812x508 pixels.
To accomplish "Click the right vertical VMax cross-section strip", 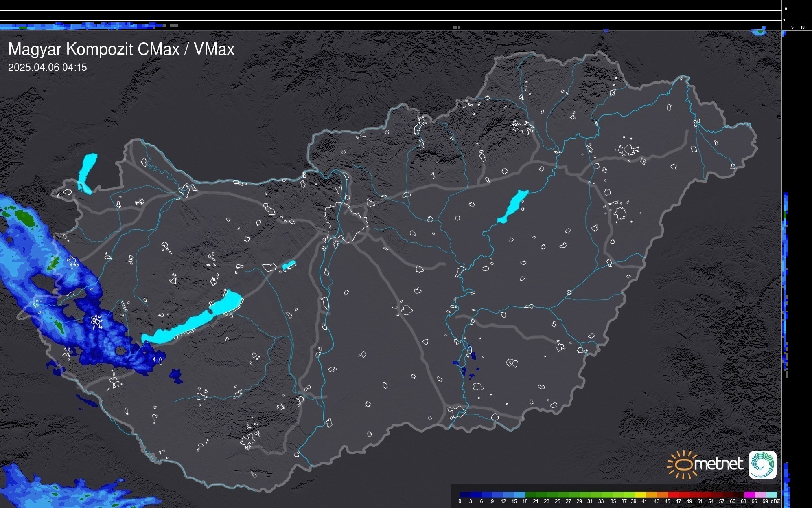I will (786, 265).
